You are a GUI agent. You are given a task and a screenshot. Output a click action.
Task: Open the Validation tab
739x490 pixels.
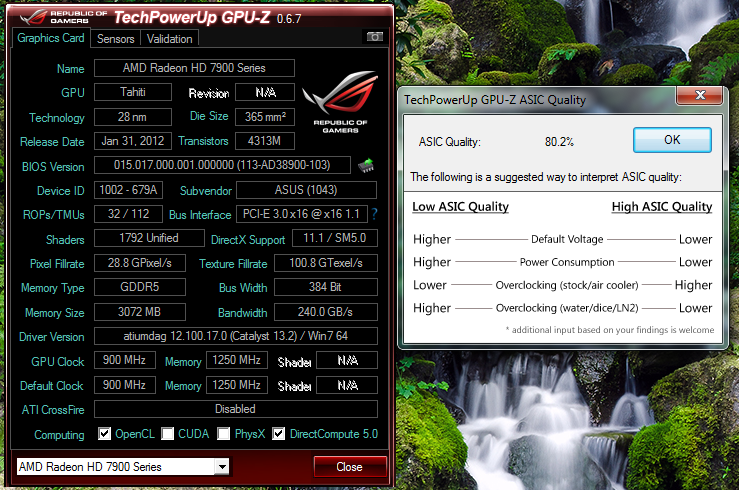169,39
